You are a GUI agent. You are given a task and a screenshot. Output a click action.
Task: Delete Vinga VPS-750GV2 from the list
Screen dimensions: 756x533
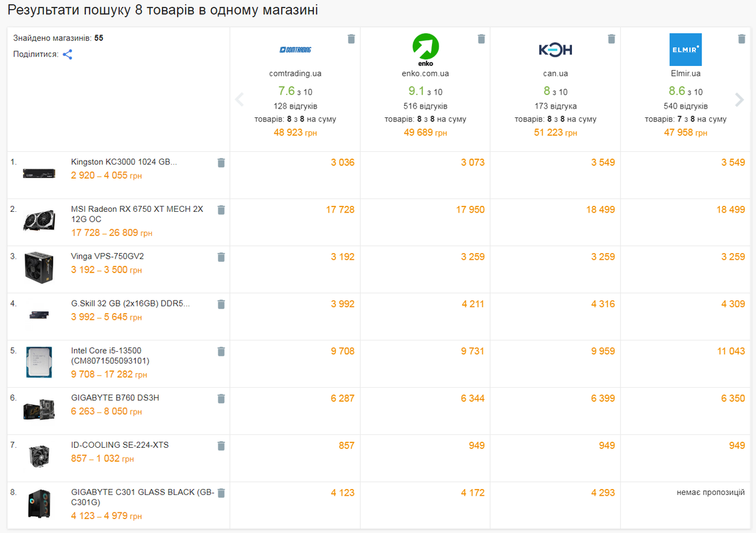click(x=221, y=257)
